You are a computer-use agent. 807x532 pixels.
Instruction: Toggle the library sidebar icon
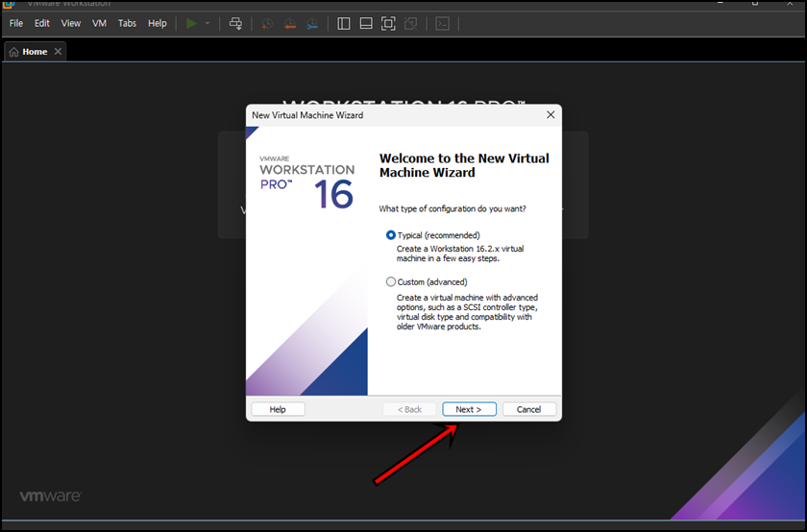point(344,24)
